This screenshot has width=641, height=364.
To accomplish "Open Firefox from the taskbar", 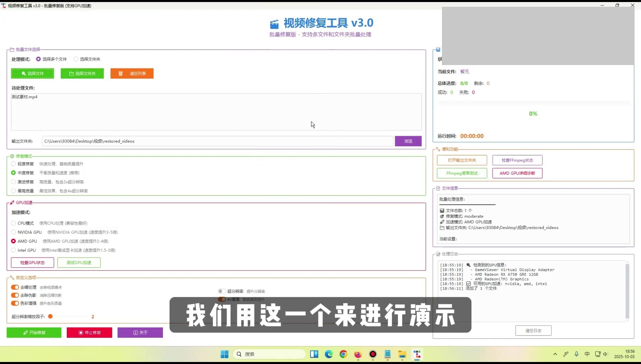I will click(x=358, y=354).
